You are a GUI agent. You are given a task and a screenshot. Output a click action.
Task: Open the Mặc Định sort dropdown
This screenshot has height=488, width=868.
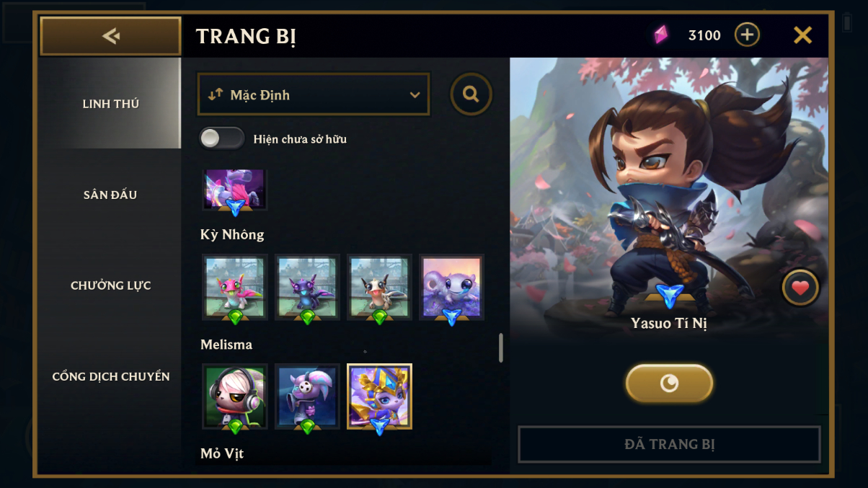coord(314,94)
